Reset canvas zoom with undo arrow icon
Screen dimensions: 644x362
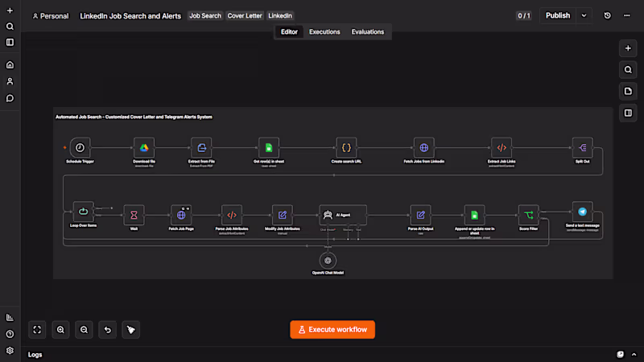(108, 330)
